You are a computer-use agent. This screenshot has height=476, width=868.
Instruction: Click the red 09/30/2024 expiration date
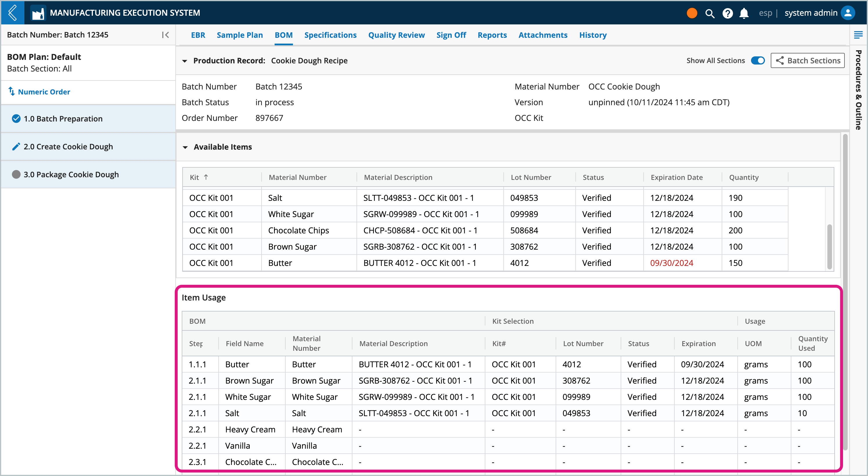(671, 263)
